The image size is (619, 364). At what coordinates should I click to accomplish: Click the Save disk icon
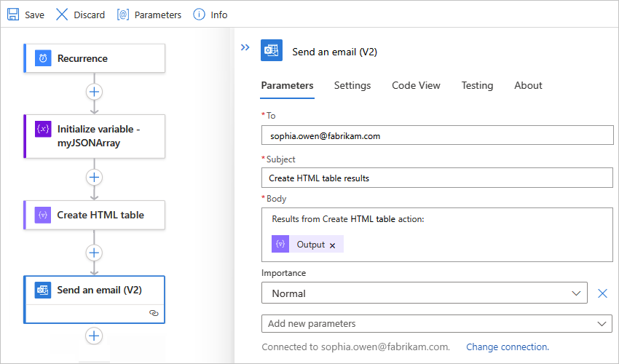coord(13,15)
